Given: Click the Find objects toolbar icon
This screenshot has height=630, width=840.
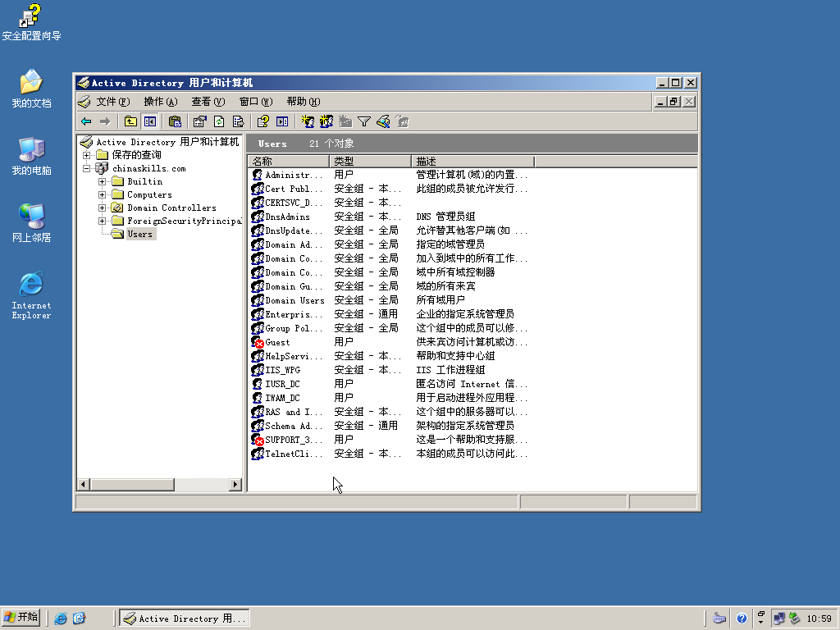Looking at the screenshot, I should click(383, 121).
